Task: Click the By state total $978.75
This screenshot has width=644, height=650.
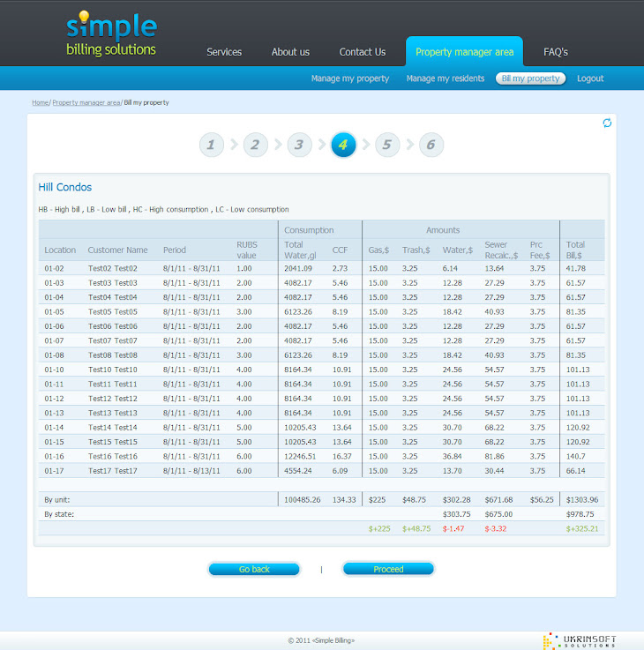Action: coord(580,514)
